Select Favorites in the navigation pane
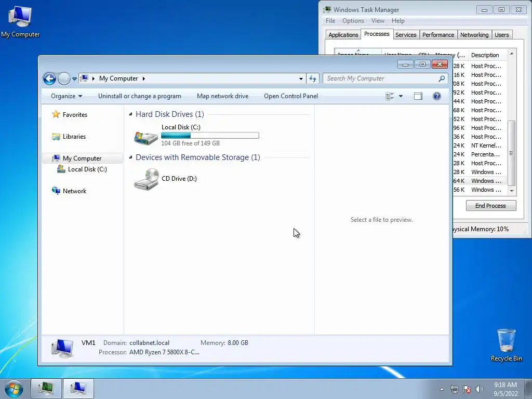This screenshot has width=532, height=399. (x=75, y=115)
